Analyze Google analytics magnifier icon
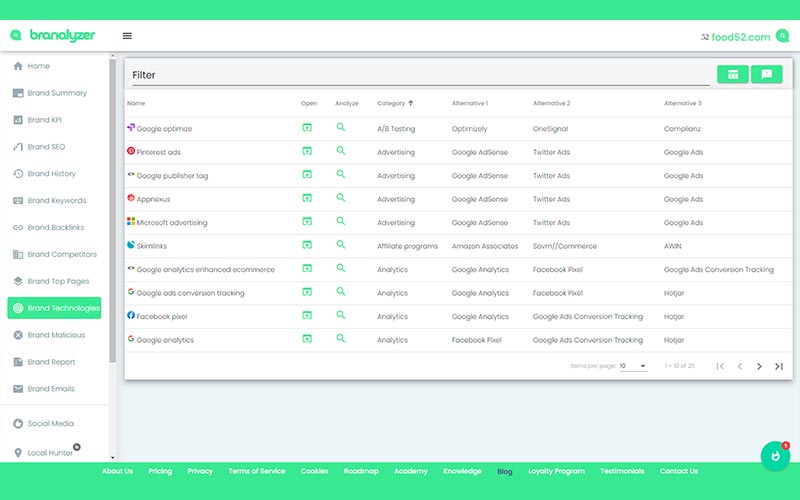The width and height of the screenshot is (800, 500). point(341,339)
